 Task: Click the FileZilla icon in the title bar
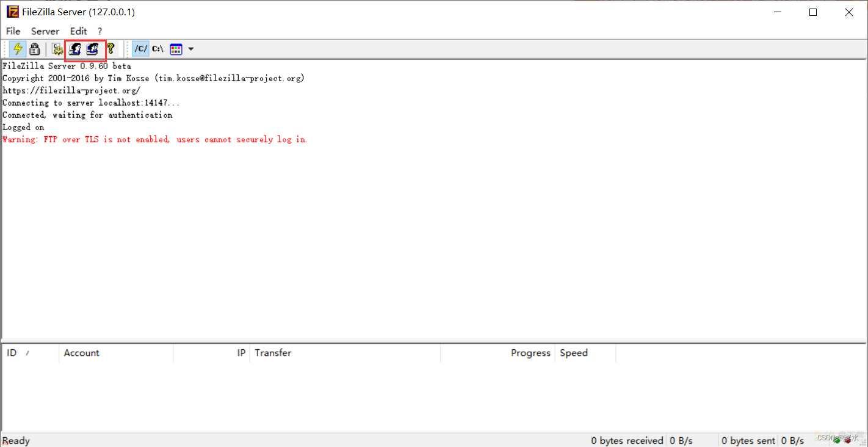tap(12, 12)
